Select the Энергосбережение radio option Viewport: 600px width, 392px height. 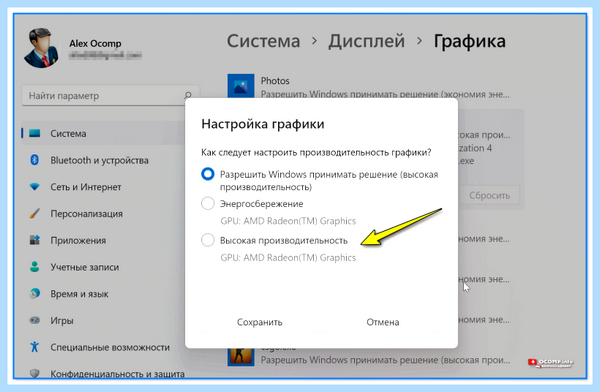pos(208,203)
